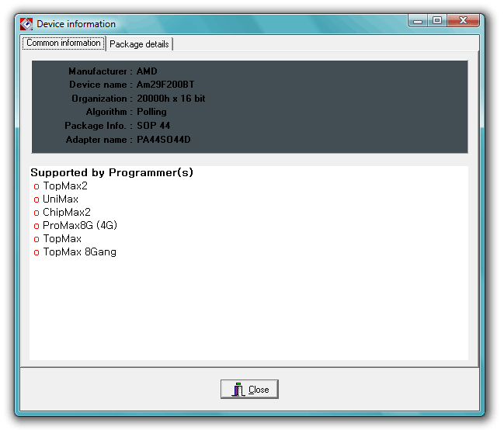Screen dimensions: 504x430
Task: Click the app icon in title bar
Action: [x=26, y=24]
